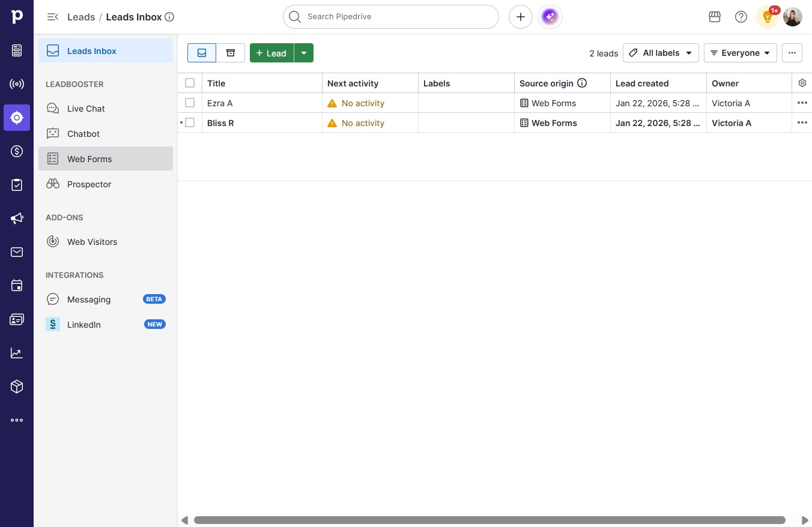The width and height of the screenshot is (812, 527).
Task: Click info icon next to Source origin
Action: [582, 83]
